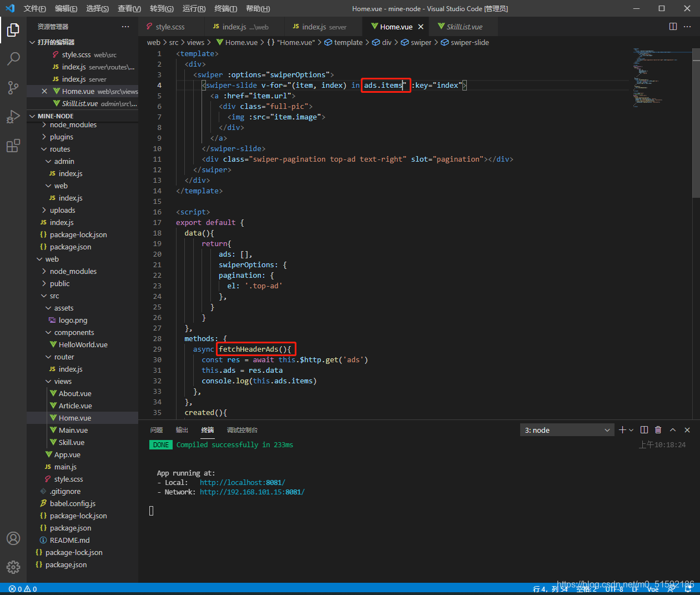Viewport: 700px width, 595px height.
Task: Split the editor to the right
Action: pos(673,27)
